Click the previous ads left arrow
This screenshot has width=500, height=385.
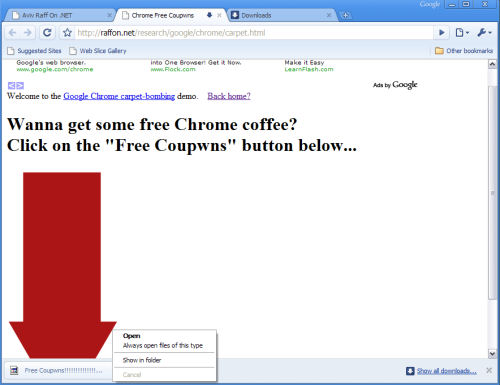click(11, 86)
